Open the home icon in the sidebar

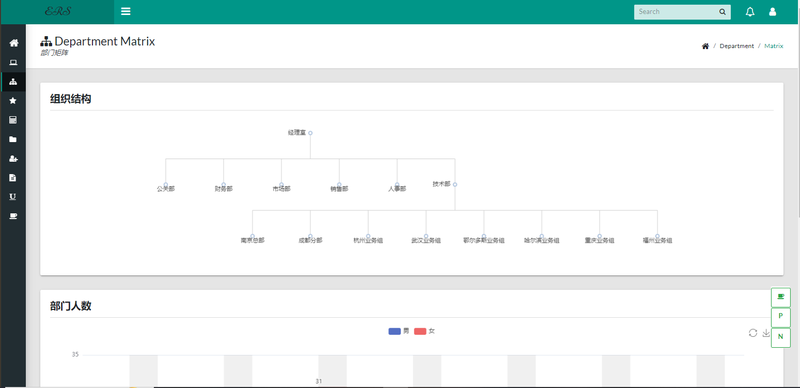tap(13, 43)
